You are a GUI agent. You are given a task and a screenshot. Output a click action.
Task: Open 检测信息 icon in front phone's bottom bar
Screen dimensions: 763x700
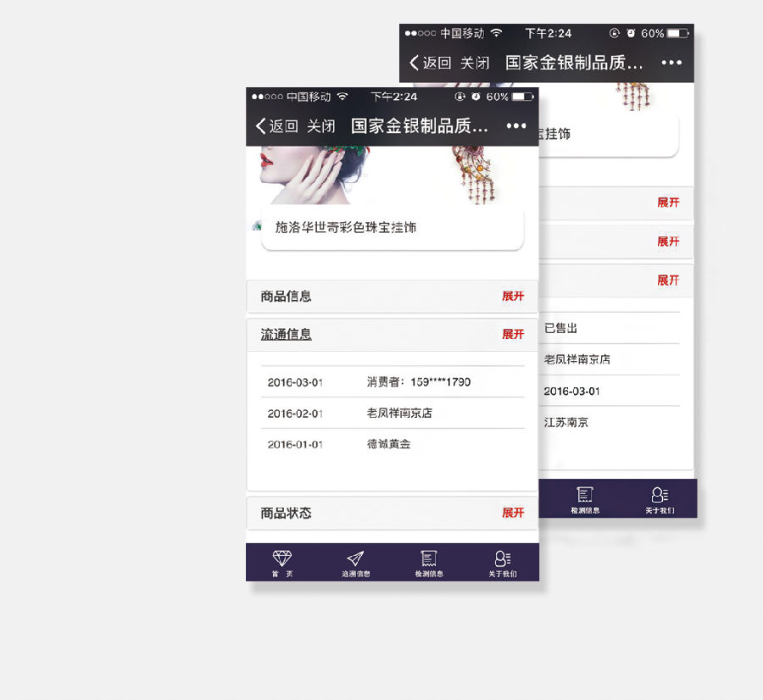429,559
